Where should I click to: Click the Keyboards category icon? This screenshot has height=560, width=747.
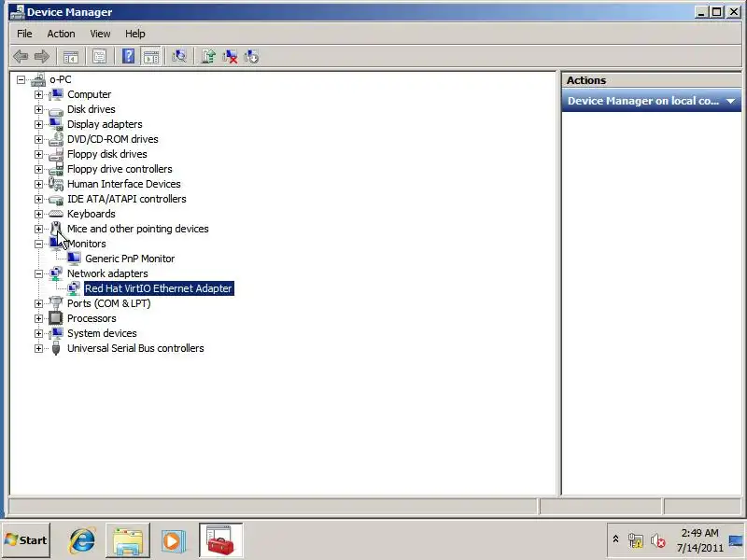pos(56,214)
